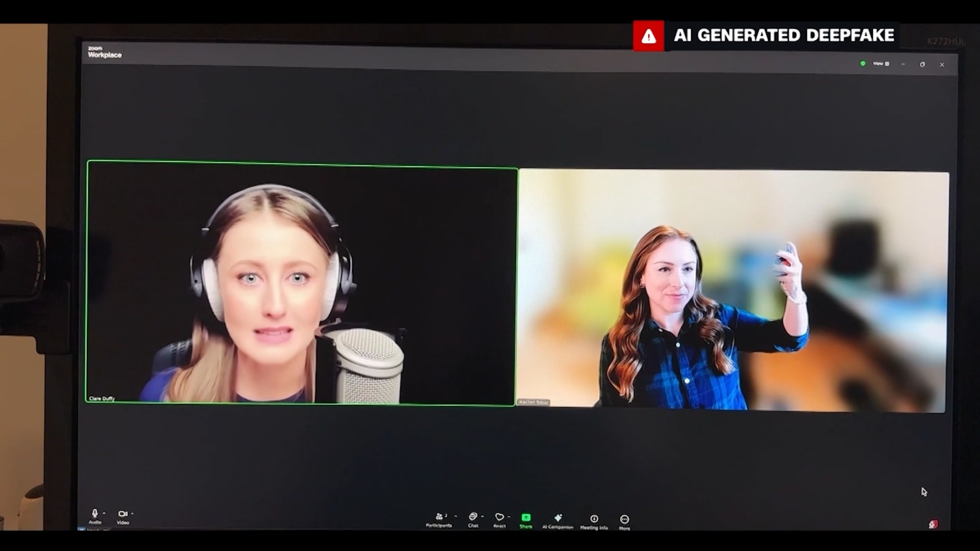Open audio options arrow next to microphone

point(104,513)
